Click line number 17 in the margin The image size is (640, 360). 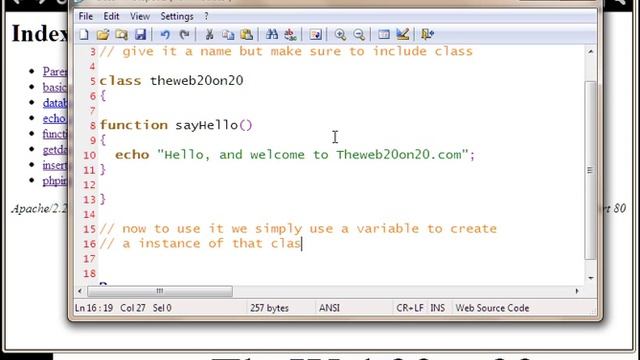pos(89,259)
